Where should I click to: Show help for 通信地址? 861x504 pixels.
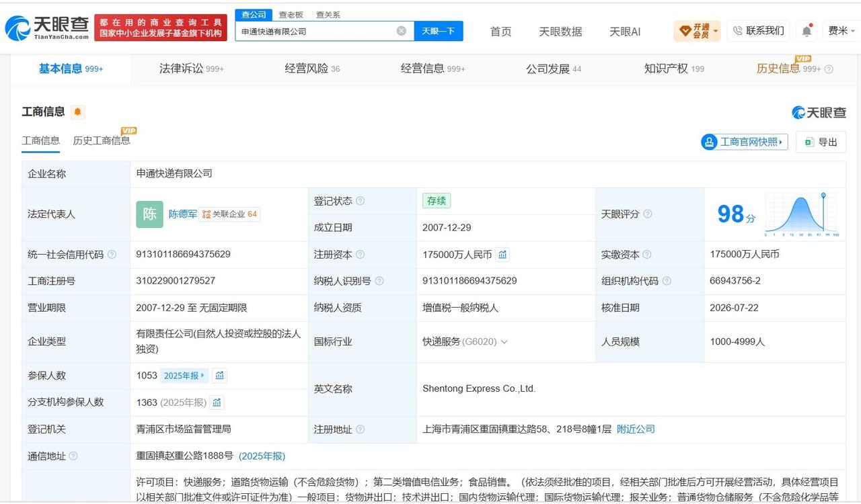click(73, 456)
